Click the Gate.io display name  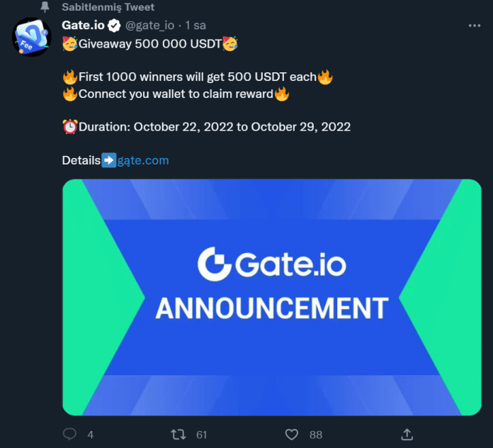(x=82, y=26)
